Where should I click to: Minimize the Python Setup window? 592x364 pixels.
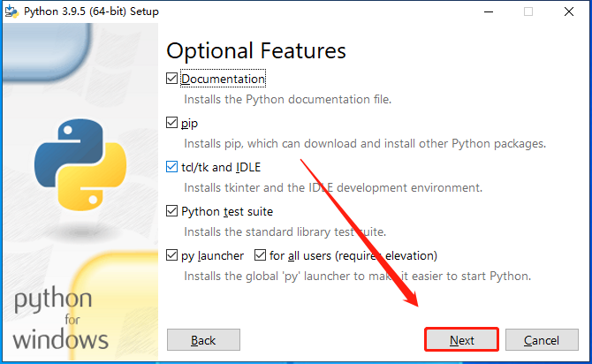click(489, 11)
